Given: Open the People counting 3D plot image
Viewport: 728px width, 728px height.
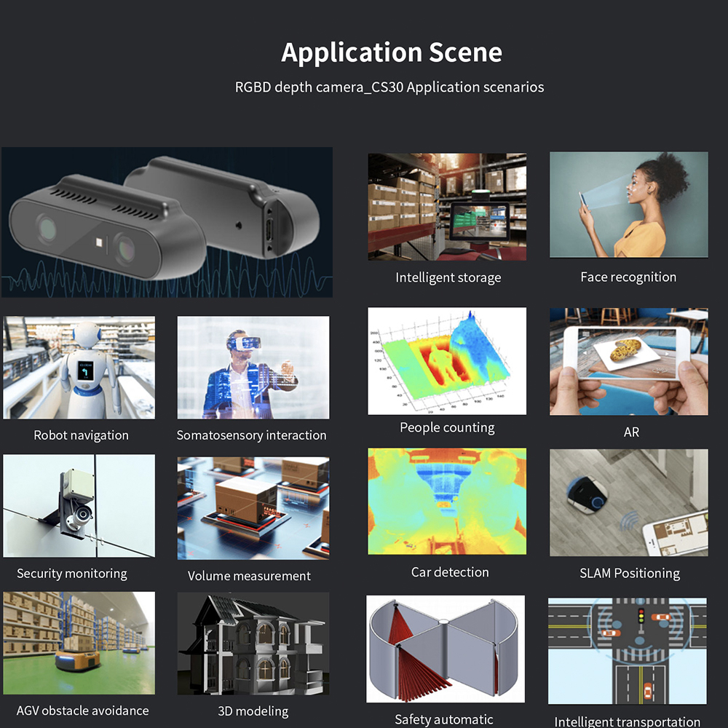Looking at the screenshot, I should (447, 361).
